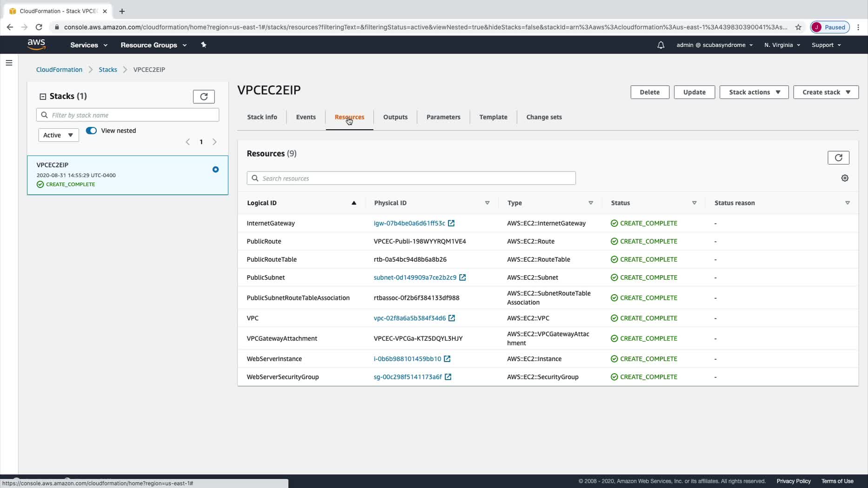The width and height of the screenshot is (868, 488).
Task: Open the Resource Groups dropdown
Action: coord(154,45)
